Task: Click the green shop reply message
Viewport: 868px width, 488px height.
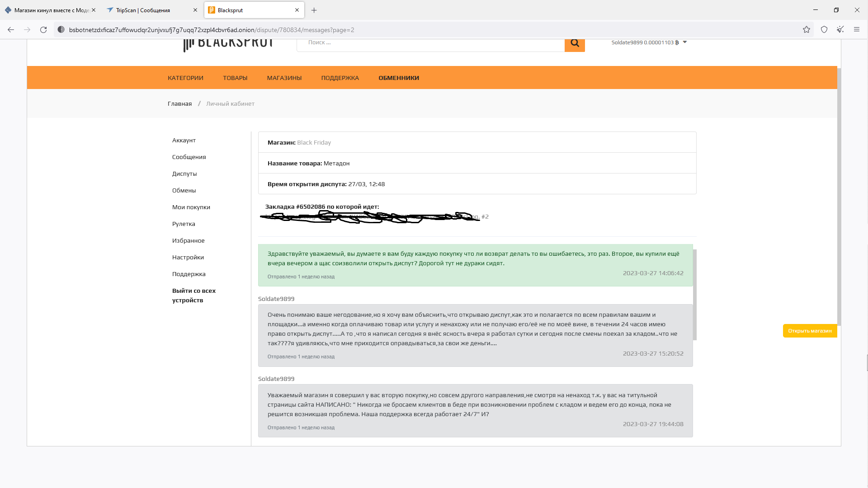Action: click(475, 265)
